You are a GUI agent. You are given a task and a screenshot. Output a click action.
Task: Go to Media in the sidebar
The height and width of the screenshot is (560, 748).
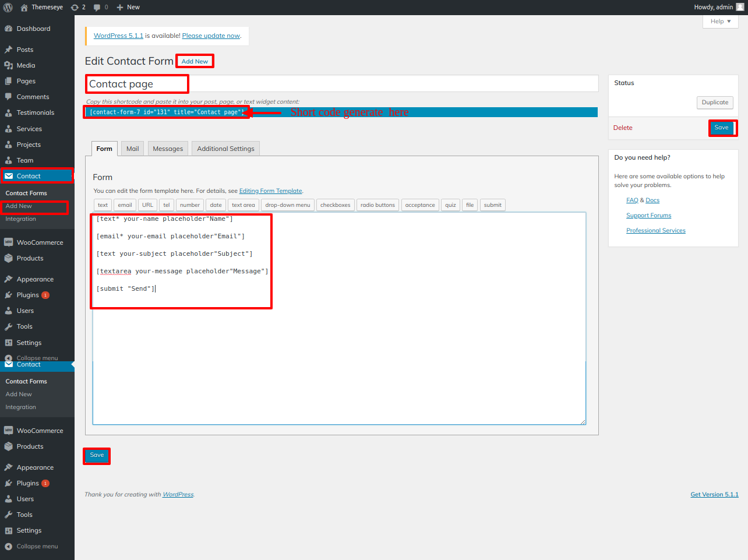pos(26,65)
